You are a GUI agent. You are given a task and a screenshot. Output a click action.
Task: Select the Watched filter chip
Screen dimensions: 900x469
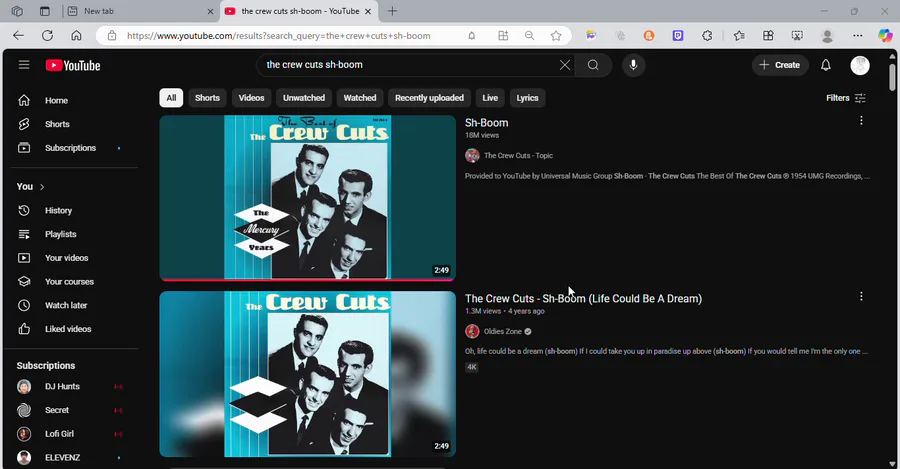(x=360, y=98)
